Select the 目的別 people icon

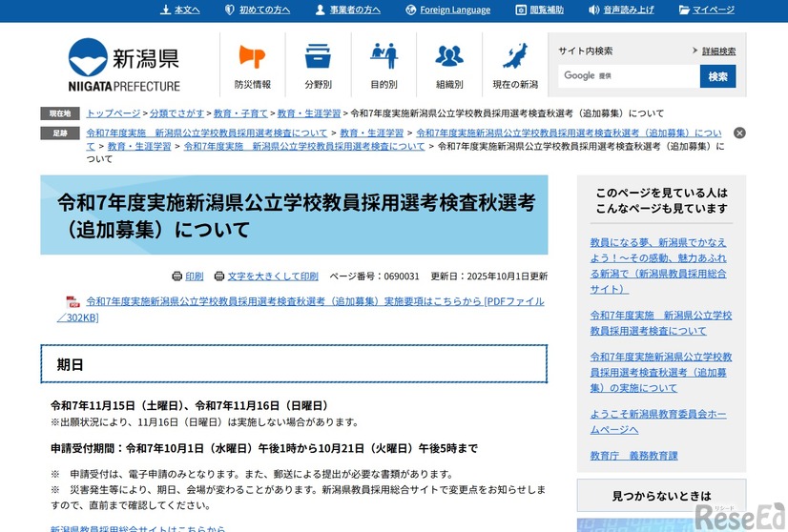point(384,57)
